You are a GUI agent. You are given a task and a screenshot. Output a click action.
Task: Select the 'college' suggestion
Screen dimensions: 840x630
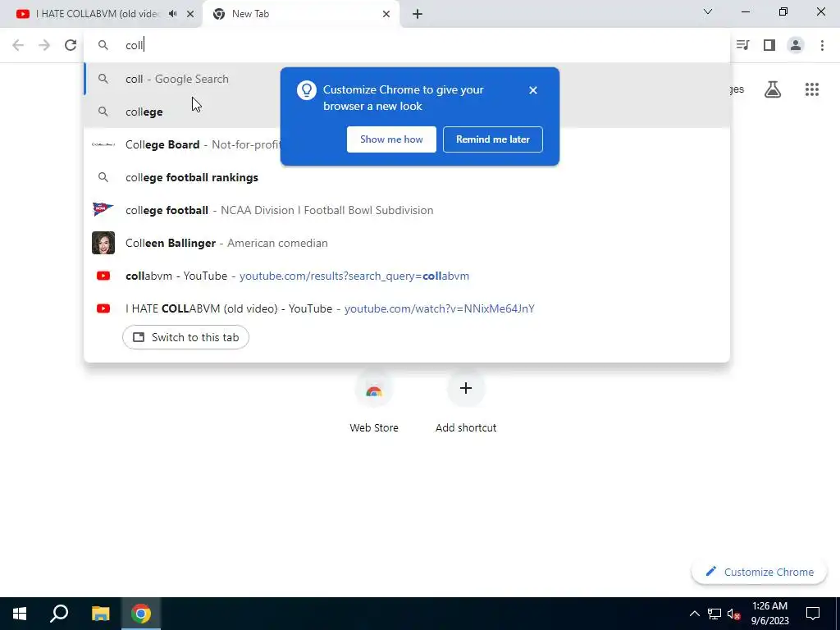(407, 112)
